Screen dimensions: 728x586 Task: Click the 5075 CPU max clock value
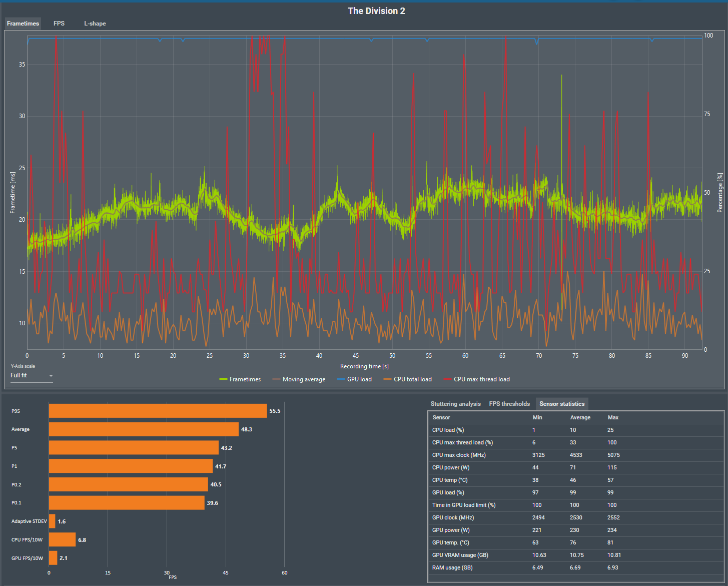point(613,455)
